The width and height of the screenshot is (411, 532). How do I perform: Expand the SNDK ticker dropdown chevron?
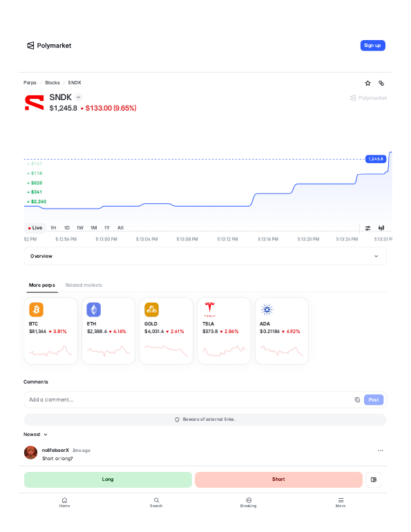pyautogui.click(x=78, y=97)
